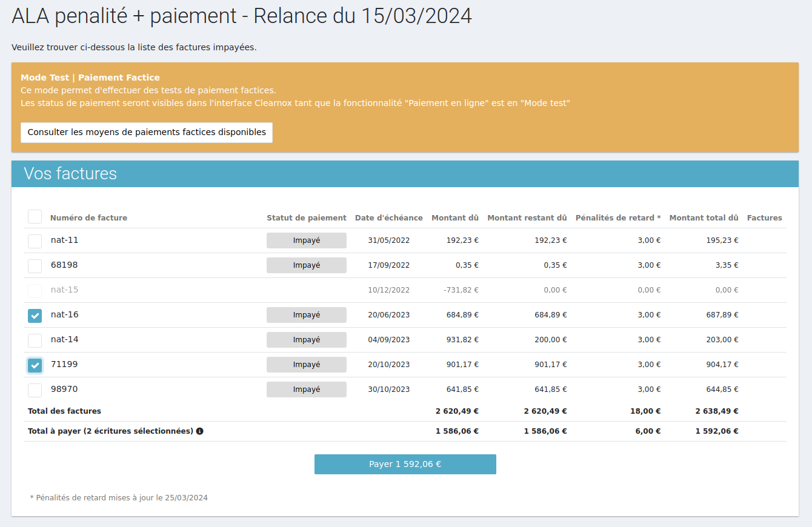Click Impayé status for invoice 68198

[307, 265]
